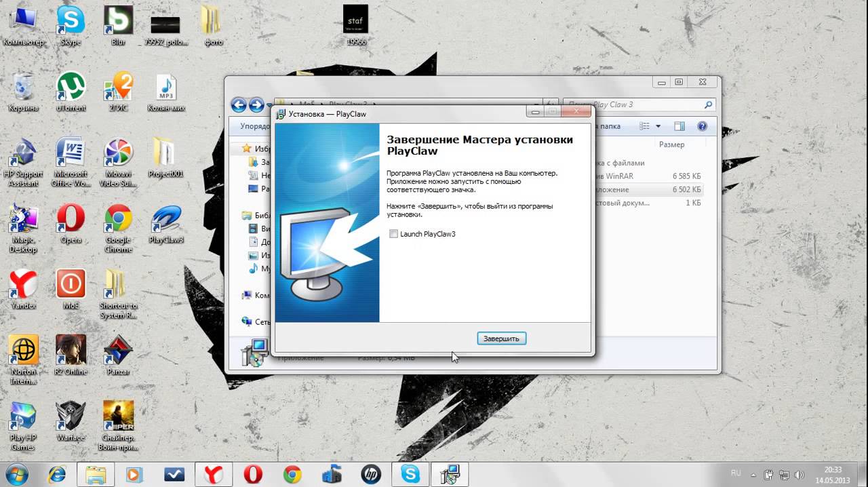Change Explorer view icon button

pos(644,126)
